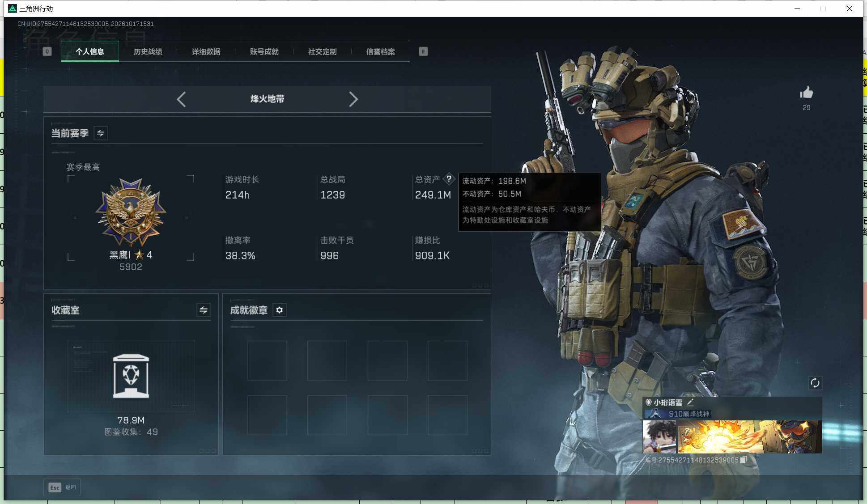Click the rotate character refresh icon

pyautogui.click(x=815, y=383)
